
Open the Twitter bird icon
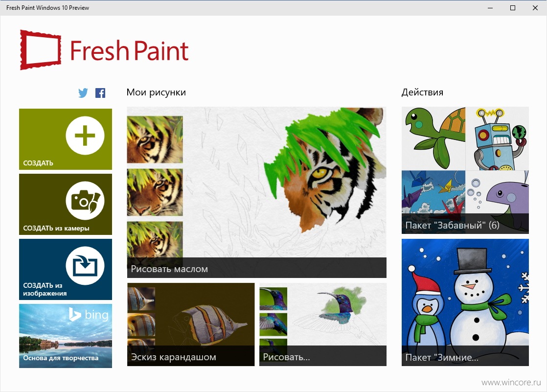[x=83, y=93]
